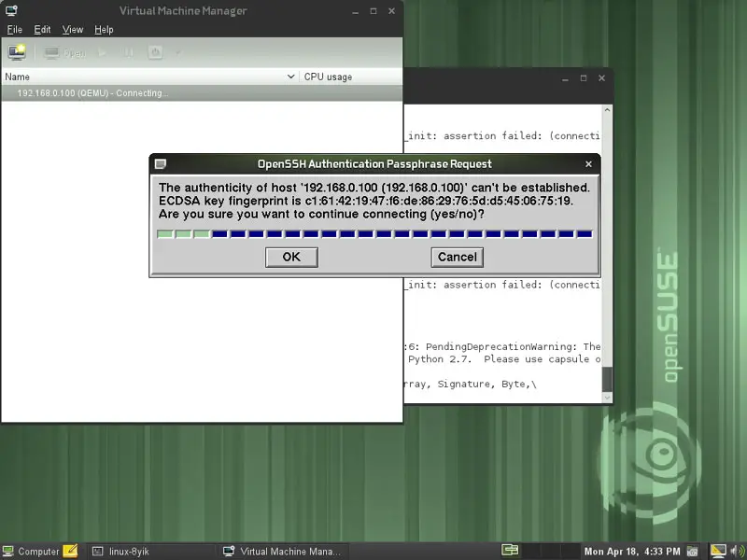Open the Computer menu in the taskbar
The image size is (747, 560).
pos(32,552)
